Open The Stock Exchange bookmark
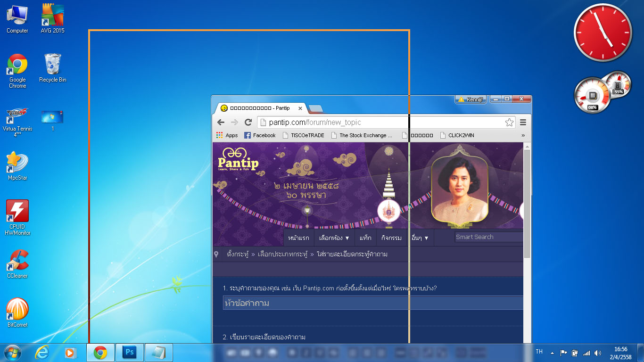 tap(362, 135)
